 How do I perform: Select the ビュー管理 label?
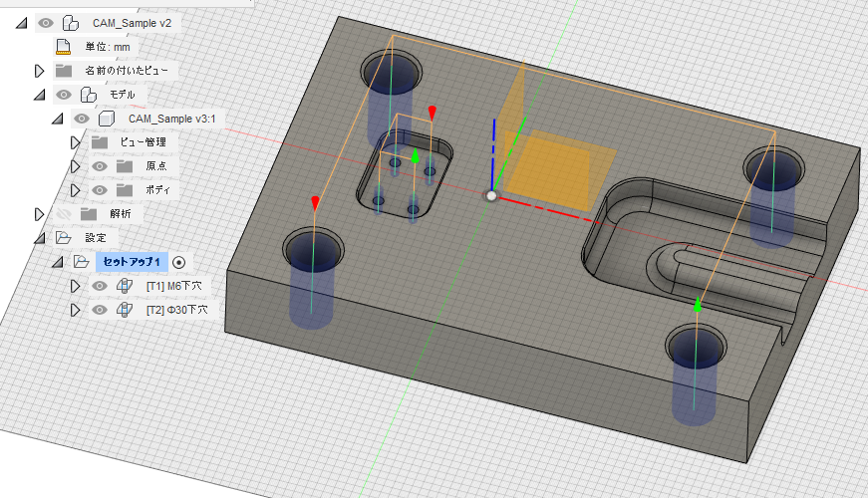click(x=143, y=142)
